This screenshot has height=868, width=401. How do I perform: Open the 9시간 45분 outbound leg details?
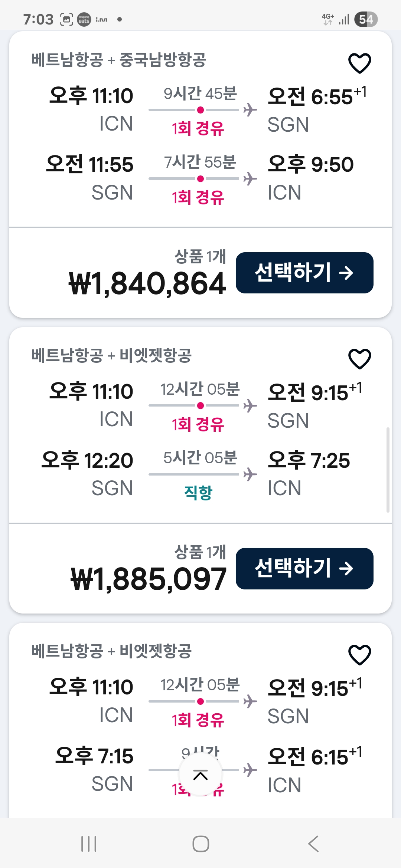[200, 110]
